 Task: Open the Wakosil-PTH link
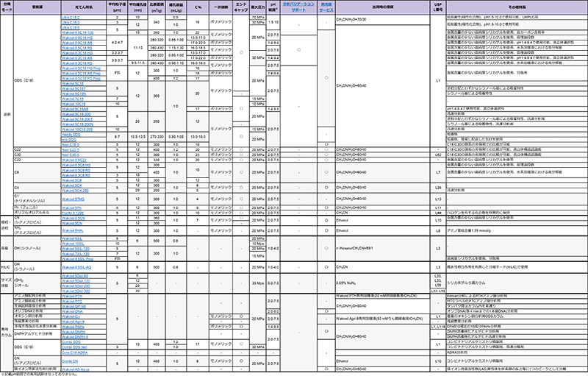point(72,296)
